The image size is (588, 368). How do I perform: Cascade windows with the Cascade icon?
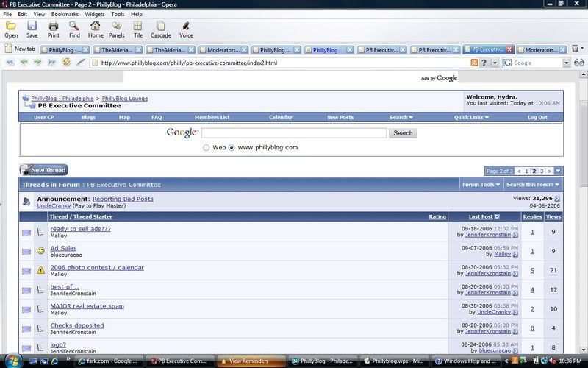[160, 26]
